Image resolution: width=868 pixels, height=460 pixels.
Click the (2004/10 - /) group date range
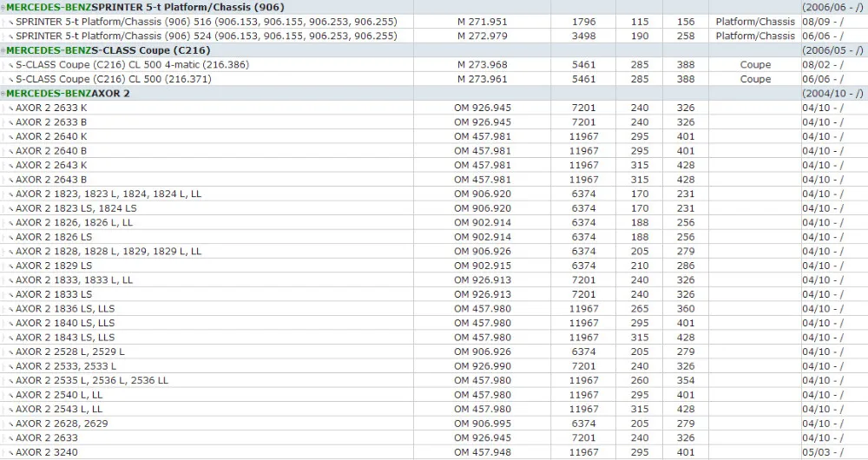click(832, 94)
